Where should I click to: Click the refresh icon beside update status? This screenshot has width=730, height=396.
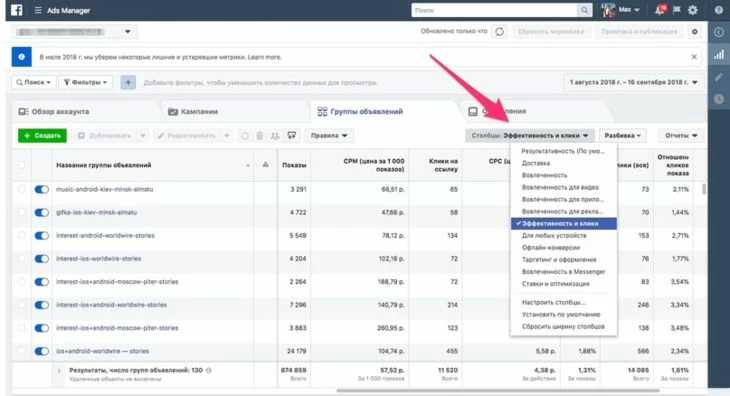(x=500, y=32)
